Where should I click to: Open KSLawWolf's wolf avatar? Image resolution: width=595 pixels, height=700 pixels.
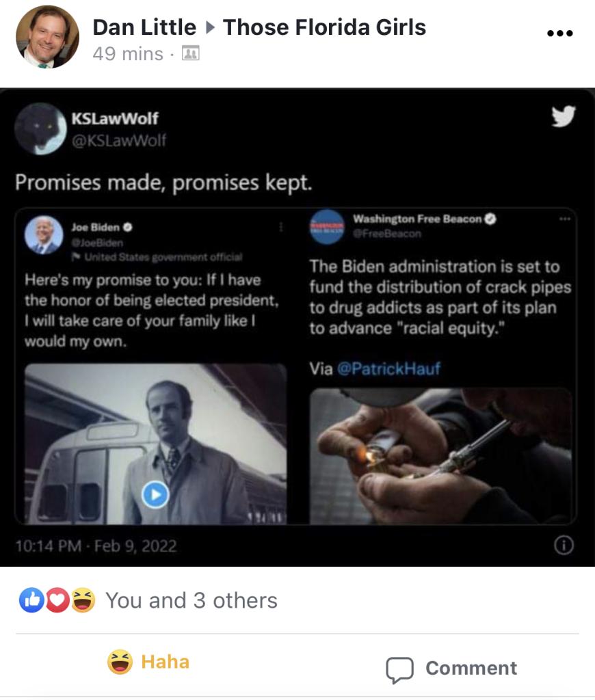pyautogui.click(x=40, y=129)
